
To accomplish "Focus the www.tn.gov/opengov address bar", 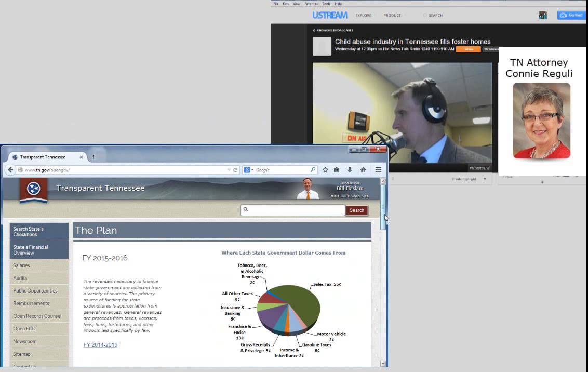I will coord(124,170).
